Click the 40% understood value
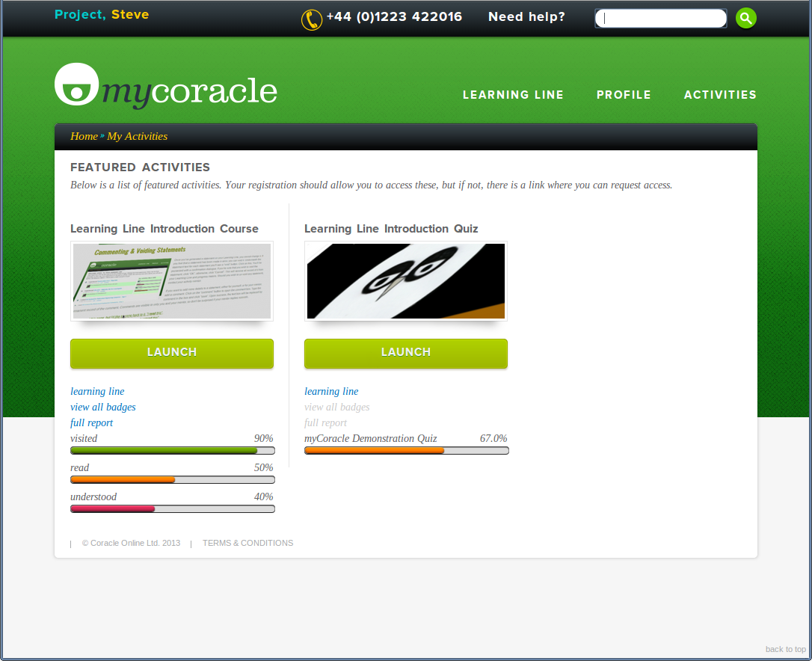 (x=264, y=496)
